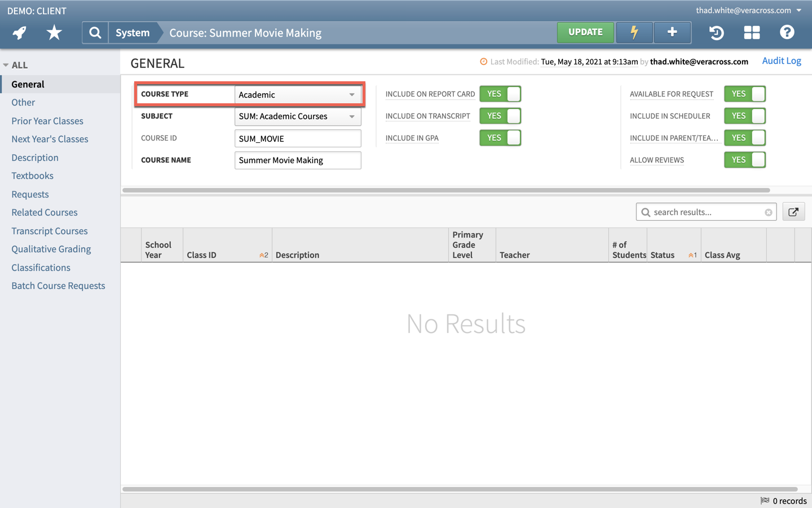Go to the Textbooks section
The height and width of the screenshot is (508, 812).
(33, 176)
